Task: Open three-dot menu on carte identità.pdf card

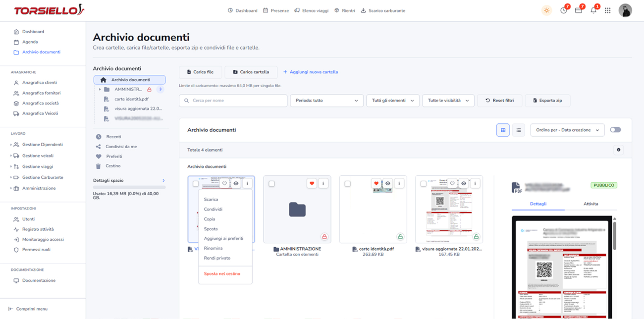Action: (399, 183)
